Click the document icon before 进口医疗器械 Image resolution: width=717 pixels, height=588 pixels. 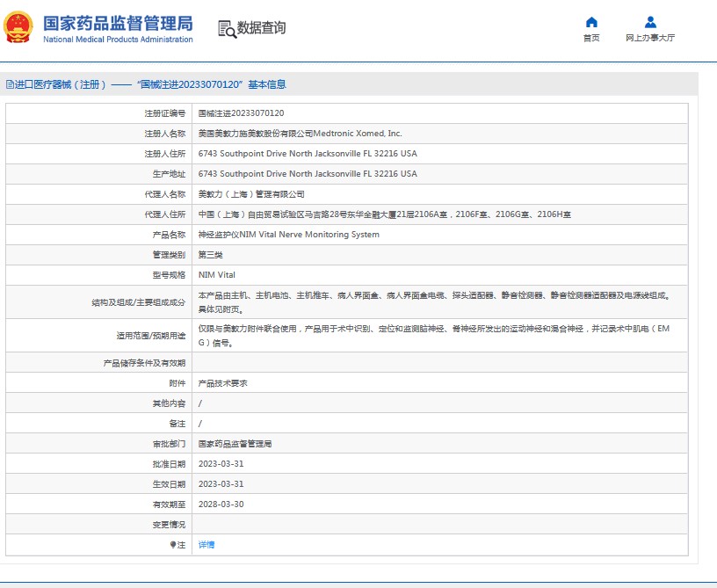click(10, 84)
